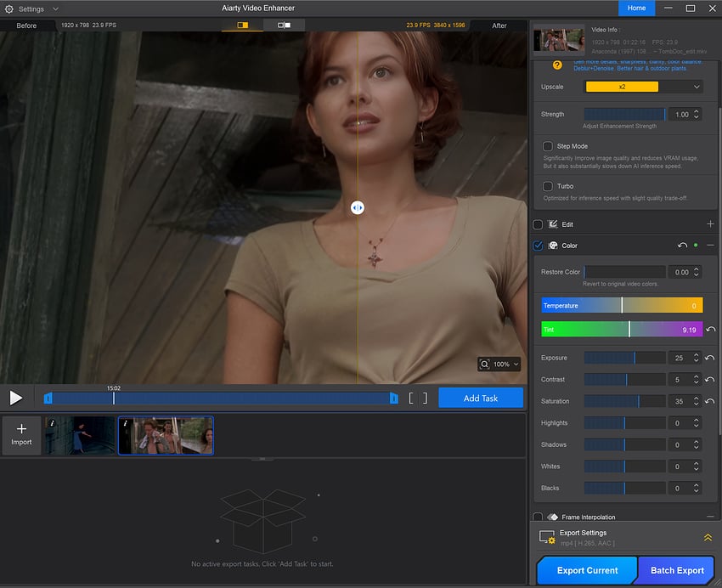Expand the Edit section with plus
The image size is (722, 588).
[710, 224]
